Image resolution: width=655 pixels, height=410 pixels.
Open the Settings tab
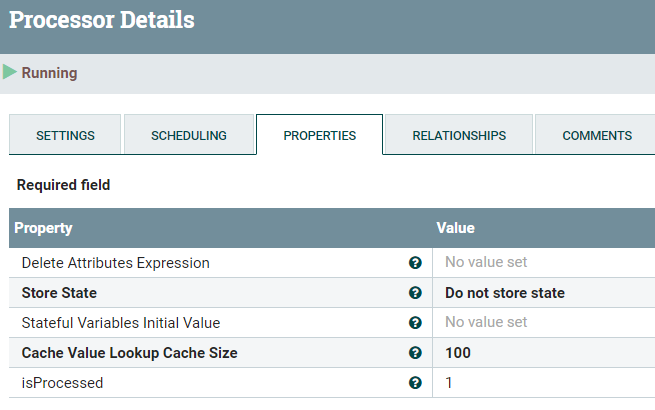[65, 135]
